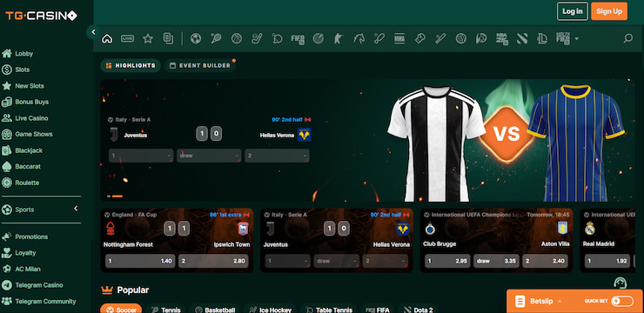Open the sportsbook search magnifier
This screenshot has width=644, height=313.
[x=628, y=38]
